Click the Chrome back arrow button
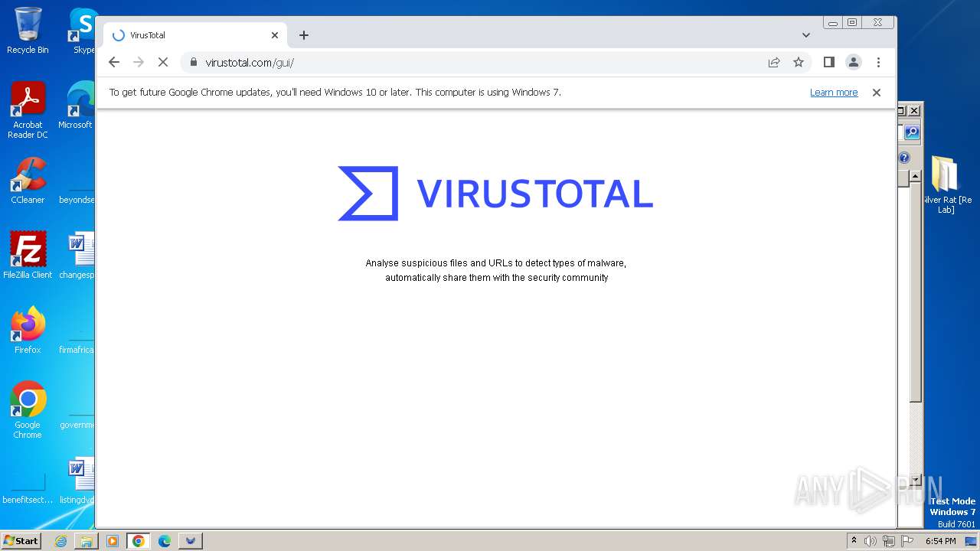980x551 pixels. pyautogui.click(x=114, y=62)
